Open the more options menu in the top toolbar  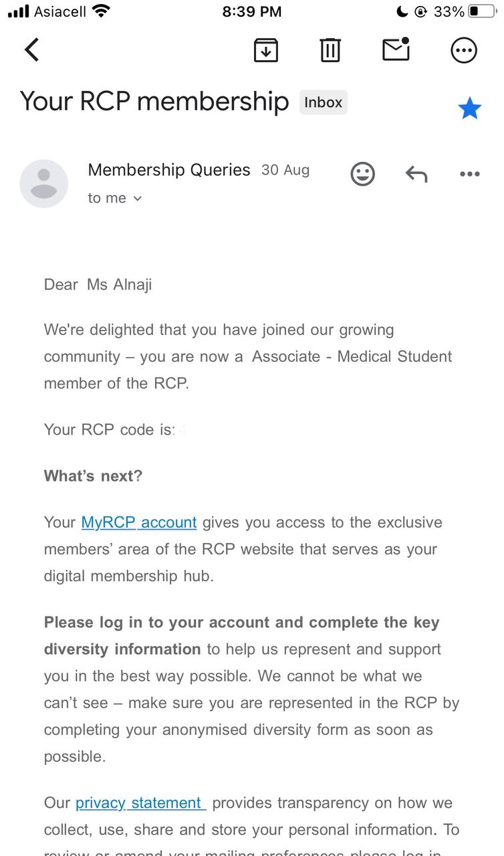point(464,50)
